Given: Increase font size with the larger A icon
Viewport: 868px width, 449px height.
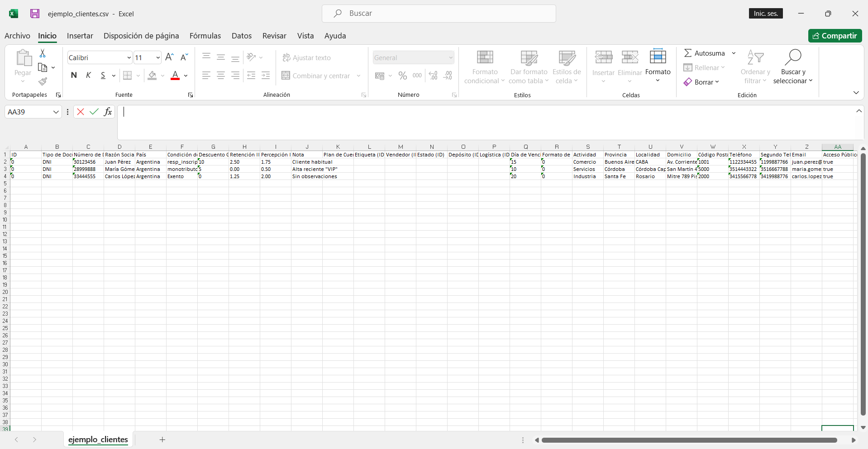Looking at the screenshot, I should tap(169, 57).
